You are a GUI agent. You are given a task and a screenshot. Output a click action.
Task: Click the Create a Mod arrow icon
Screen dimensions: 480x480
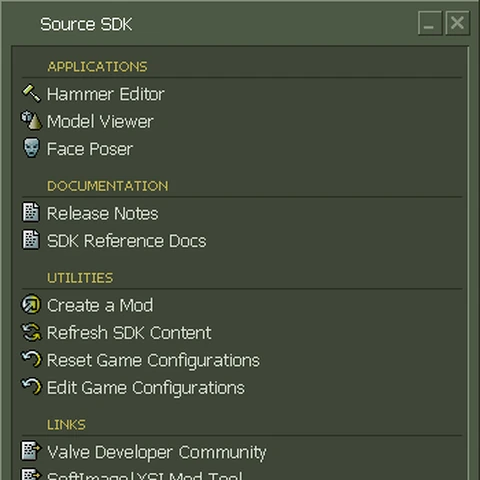[31, 304]
